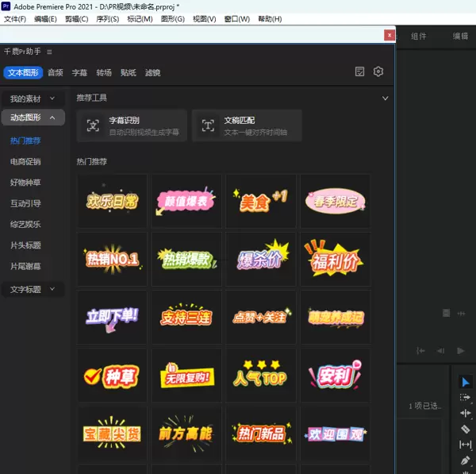Expand the 文字标题 section
Viewport: 476px width, 474px height.
(32, 290)
